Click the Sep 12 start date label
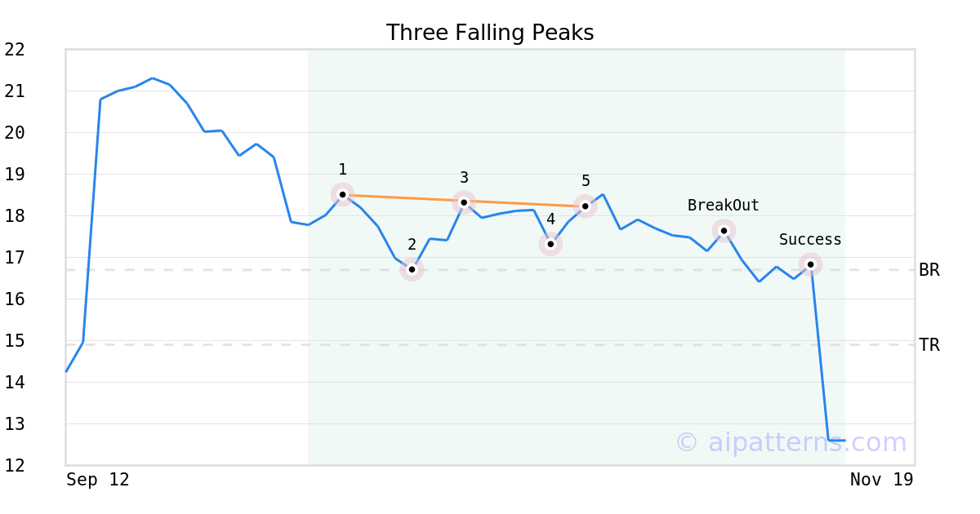 coord(98,480)
